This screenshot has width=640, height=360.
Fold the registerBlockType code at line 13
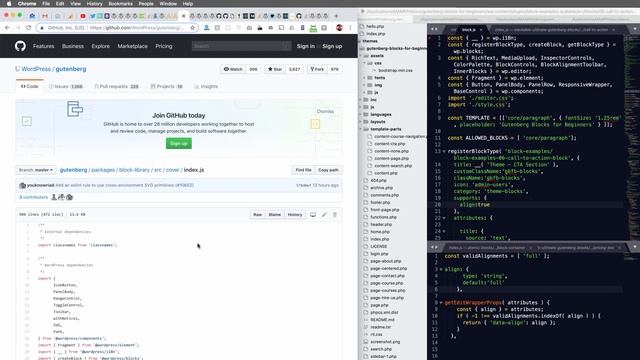coord(444,151)
